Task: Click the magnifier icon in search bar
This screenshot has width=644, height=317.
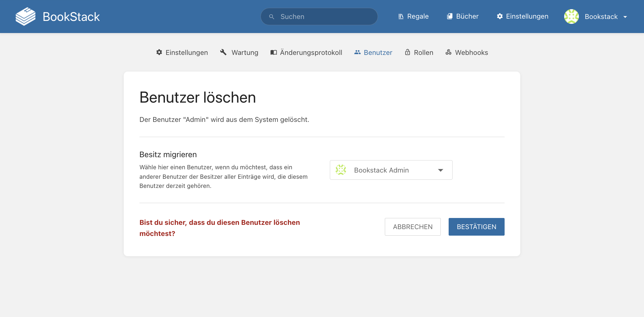Action: tap(272, 17)
